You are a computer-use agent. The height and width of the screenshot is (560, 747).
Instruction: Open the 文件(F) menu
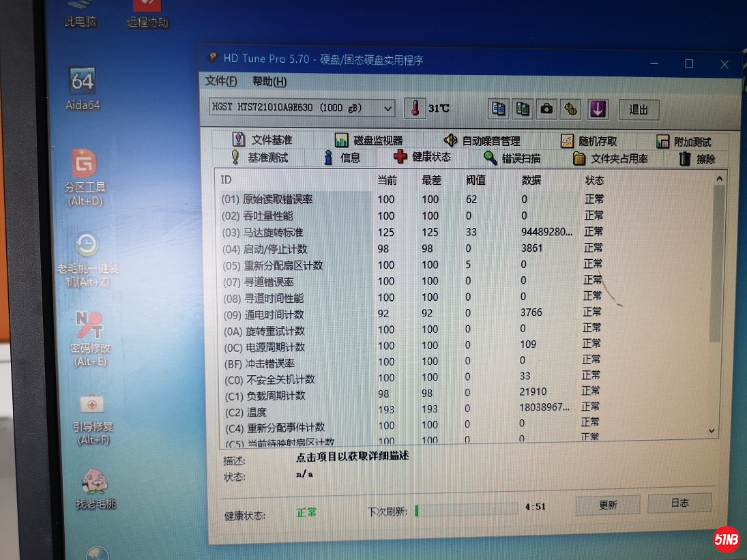coord(221,81)
